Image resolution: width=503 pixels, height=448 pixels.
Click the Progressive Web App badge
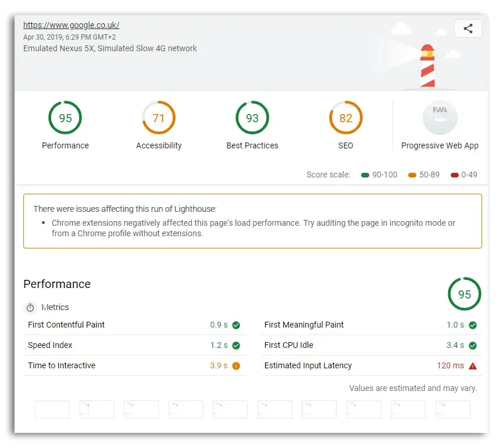[x=440, y=118]
